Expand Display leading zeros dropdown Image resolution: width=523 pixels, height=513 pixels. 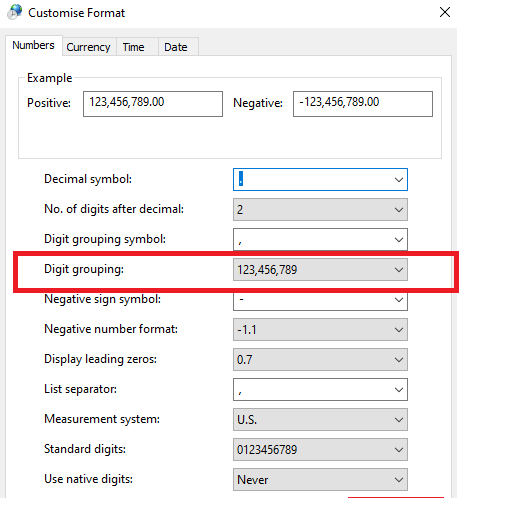click(320, 360)
